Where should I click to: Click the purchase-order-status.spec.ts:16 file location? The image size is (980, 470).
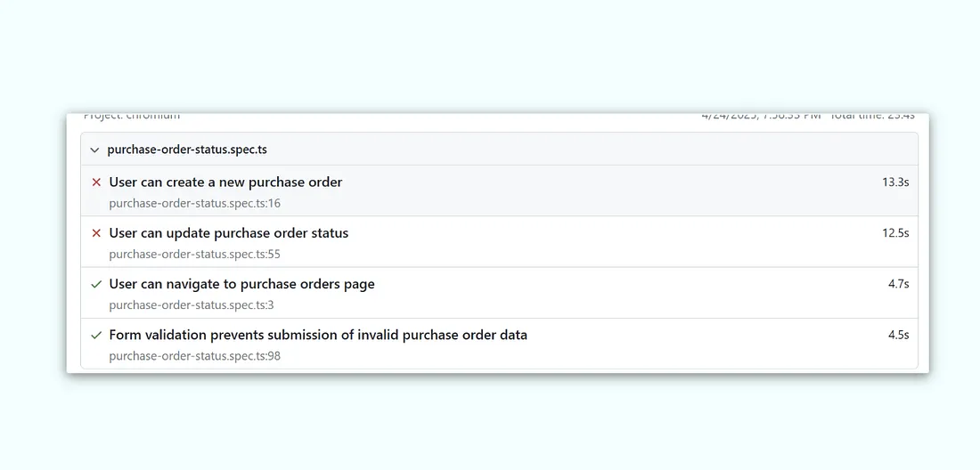(x=194, y=203)
